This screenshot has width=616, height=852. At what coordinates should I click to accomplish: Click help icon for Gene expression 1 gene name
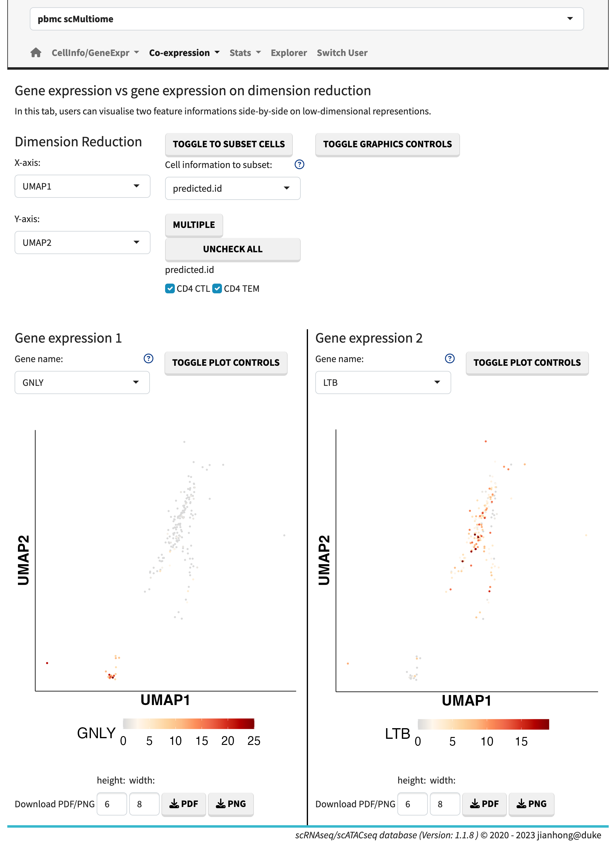148,359
